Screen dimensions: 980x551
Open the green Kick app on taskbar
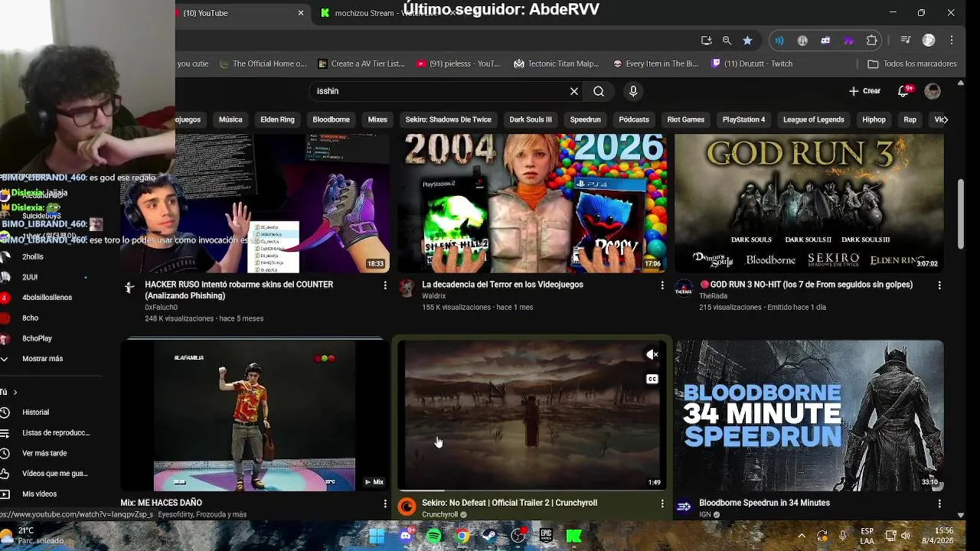click(574, 536)
